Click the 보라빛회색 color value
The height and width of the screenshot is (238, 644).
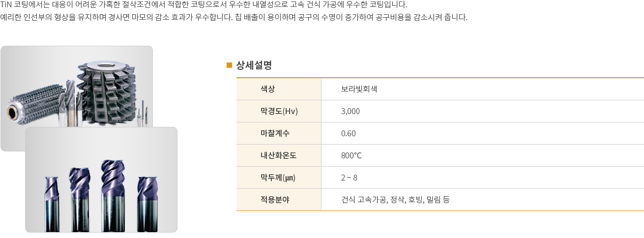359,89
